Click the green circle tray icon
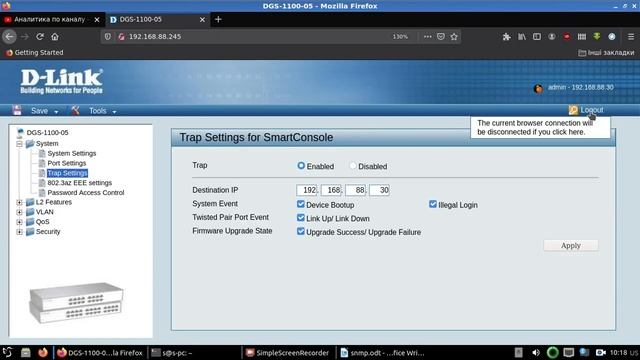 (x=552, y=352)
